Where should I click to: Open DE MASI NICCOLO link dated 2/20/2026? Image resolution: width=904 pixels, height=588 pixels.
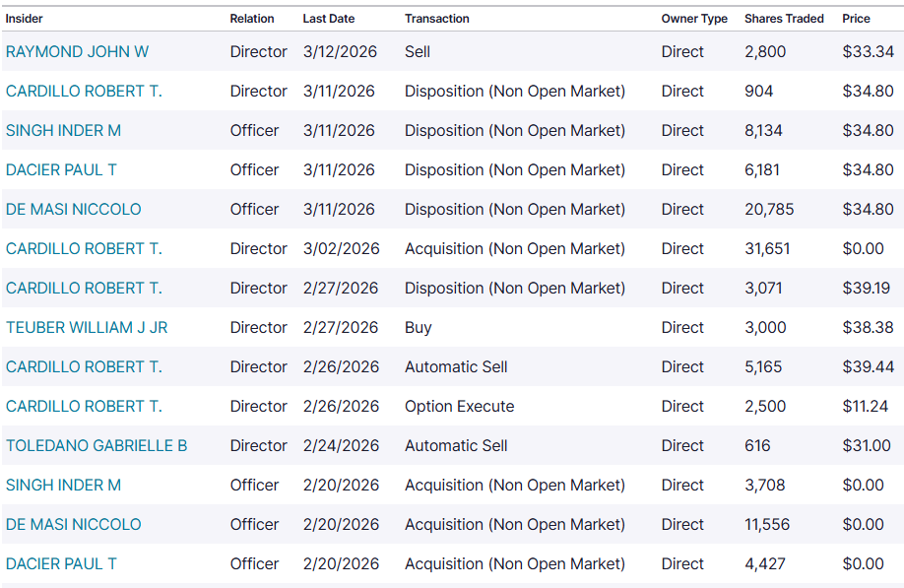click(x=73, y=524)
